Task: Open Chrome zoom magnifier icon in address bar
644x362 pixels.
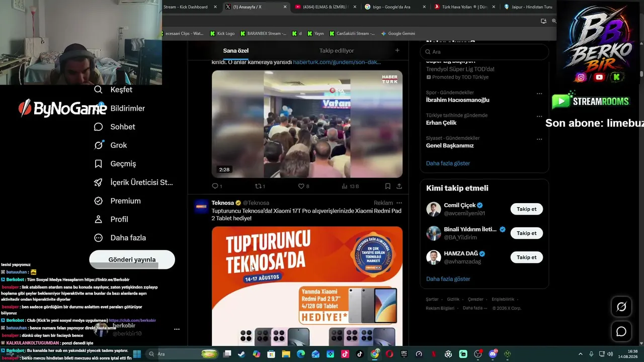Action: (554, 21)
